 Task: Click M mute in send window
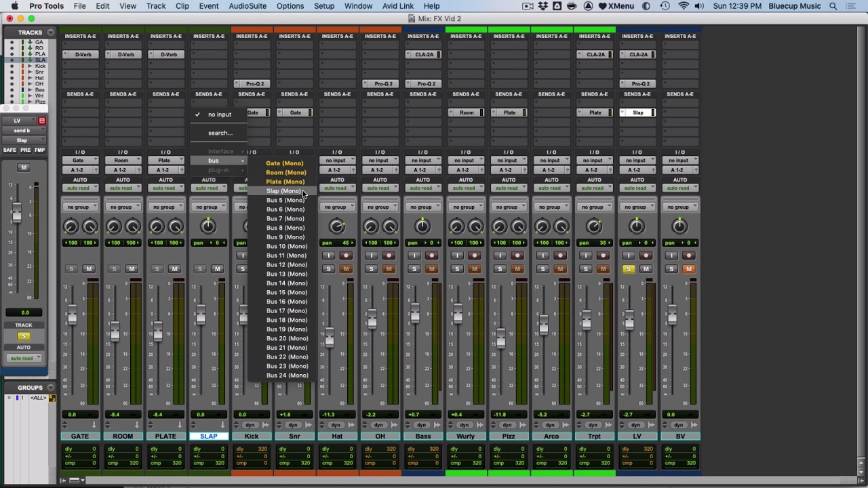coord(24,167)
